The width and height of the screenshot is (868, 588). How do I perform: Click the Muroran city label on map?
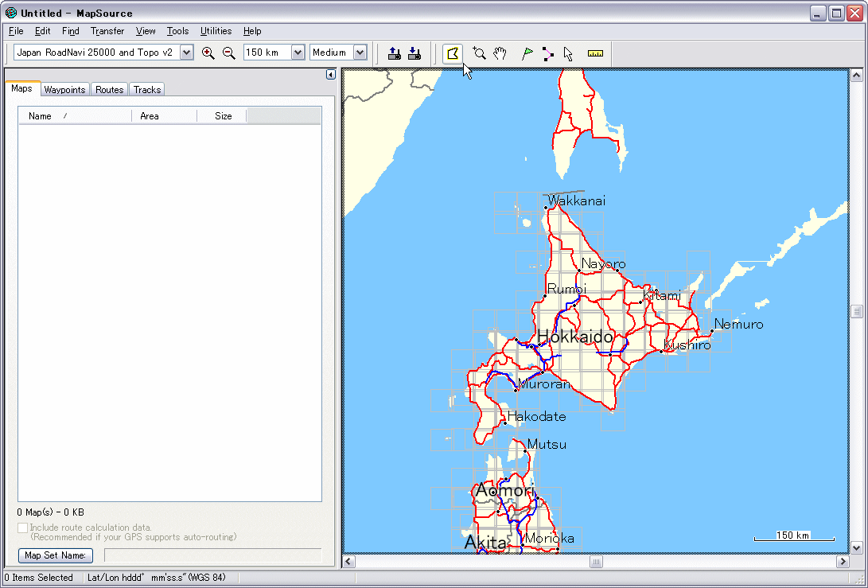pyautogui.click(x=543, y=384)
